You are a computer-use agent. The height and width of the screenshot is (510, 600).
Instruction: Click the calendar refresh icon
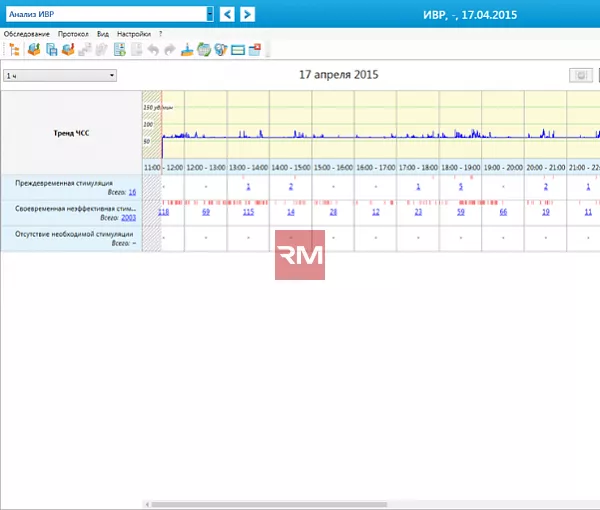point(204,50)
